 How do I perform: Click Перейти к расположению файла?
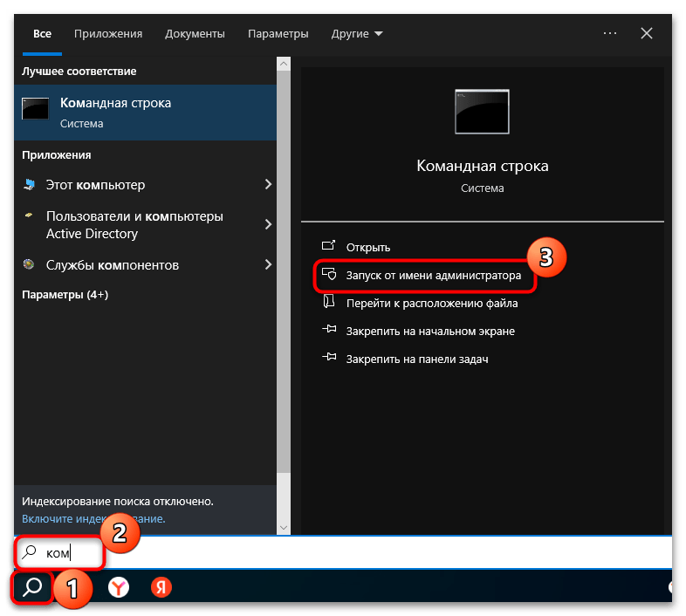tap(431, 303)
